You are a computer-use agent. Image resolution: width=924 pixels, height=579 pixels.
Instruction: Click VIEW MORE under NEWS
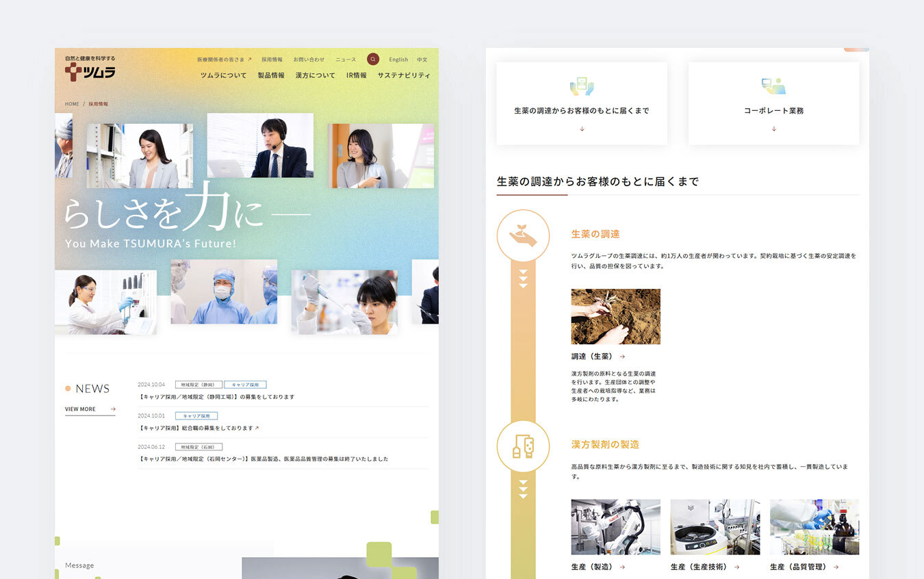pos(90,410)
